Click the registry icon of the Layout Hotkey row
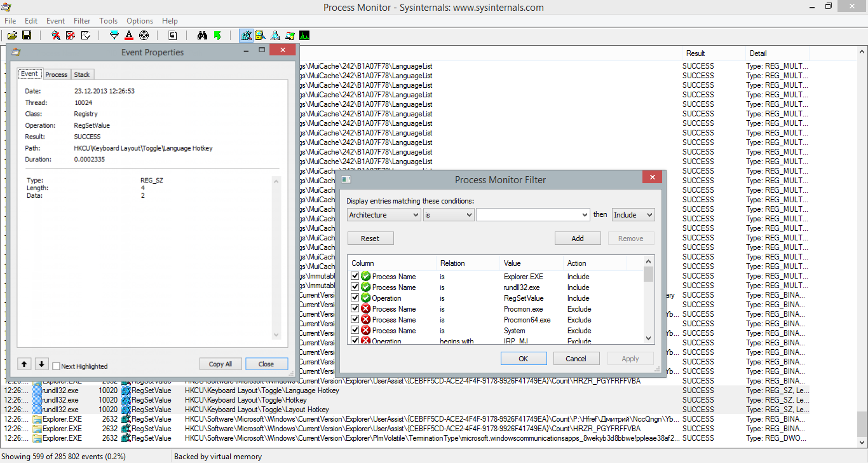This screenshot has height=463, width=868. tap(126, 410)
